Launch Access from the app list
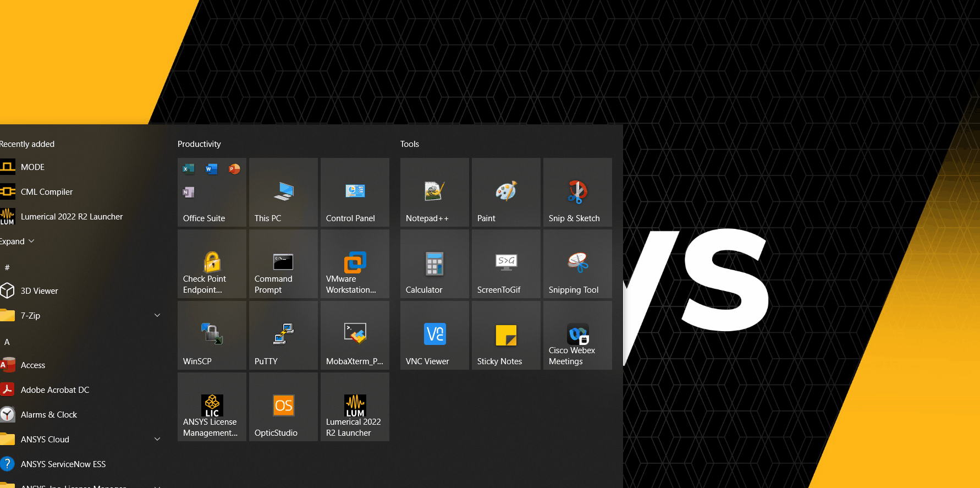The image size is (980, 488). [x=82, y=365]
